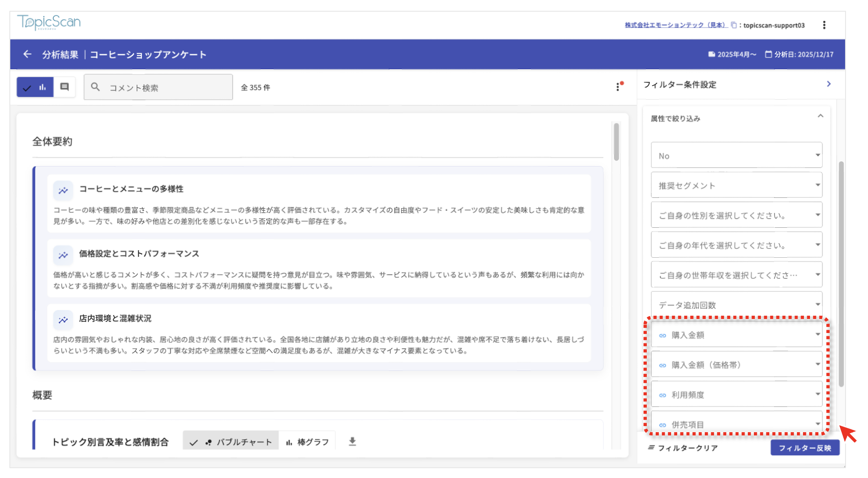Click the copy icon beside company name
The height and width of the screenshot is (478, 868).
tap(733, 25)
